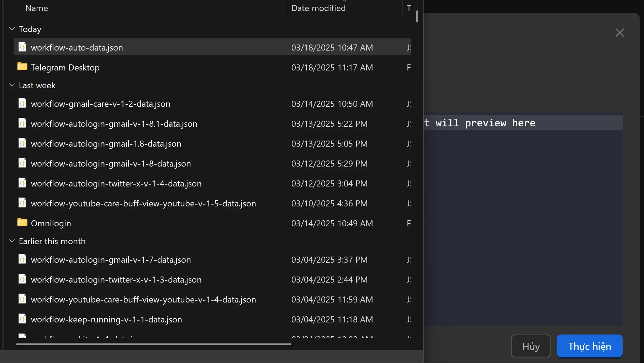Click the JSON icon beside workflow-autologin-twitter-x-v-1-4-data.json

tap(22, 183)
